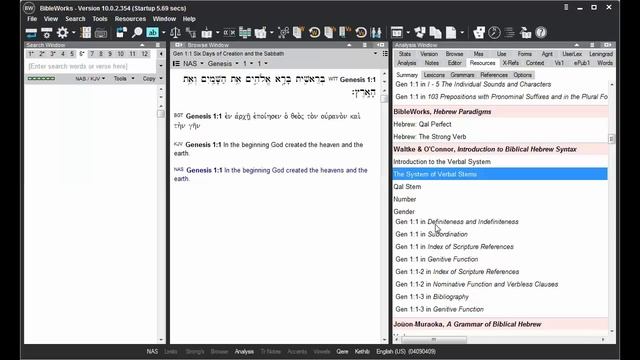Toggle Vowels in the status bar
The height and width of the screenshot is (360, 640).
coord(322,351)
